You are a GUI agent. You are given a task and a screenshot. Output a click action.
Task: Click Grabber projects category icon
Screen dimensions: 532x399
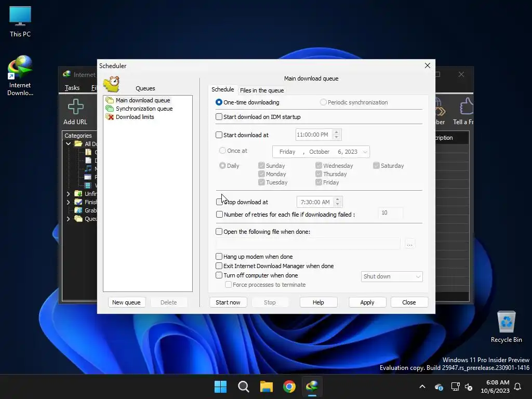[x=78, y=210]
